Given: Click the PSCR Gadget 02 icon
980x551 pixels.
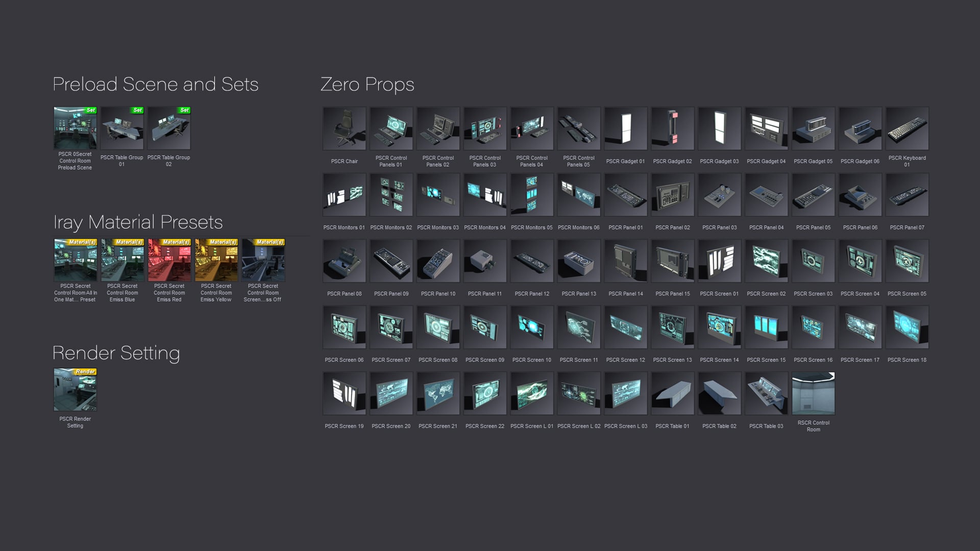Looking at the screenshot, I should [x=672, y=129].
